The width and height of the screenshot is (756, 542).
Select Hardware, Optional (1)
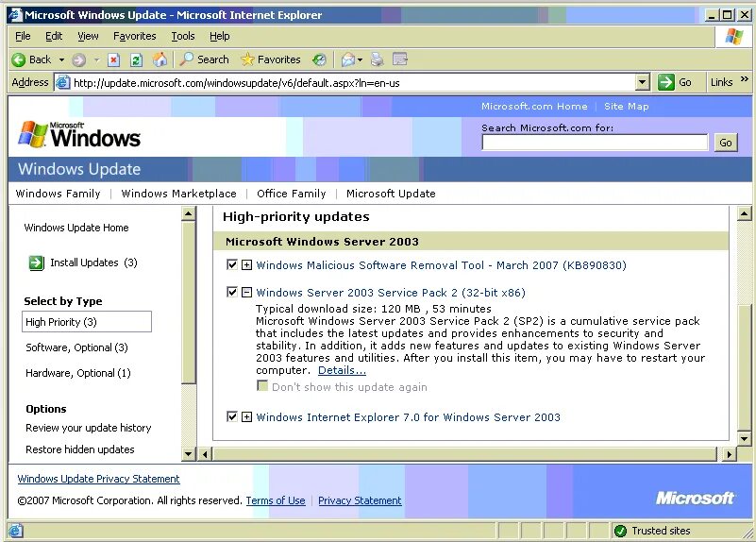(78, 373)
